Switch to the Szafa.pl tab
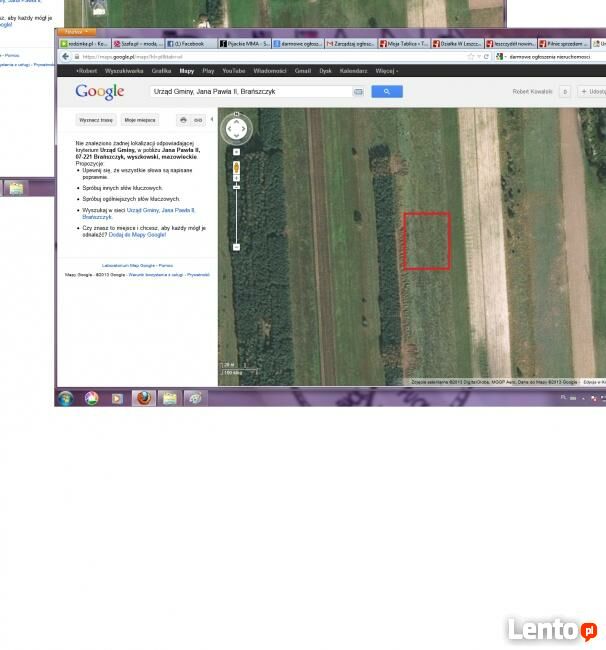Image resolution: width=606 pixels, height=650 pixels. point(138,44)
